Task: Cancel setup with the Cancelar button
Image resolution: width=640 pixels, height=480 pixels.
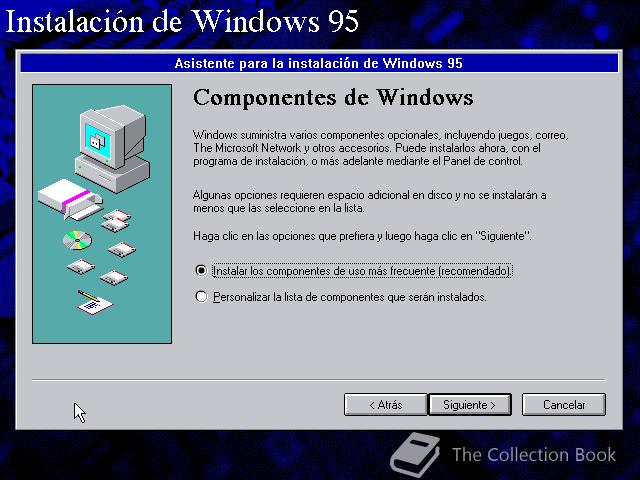Action: click(564, 404)
